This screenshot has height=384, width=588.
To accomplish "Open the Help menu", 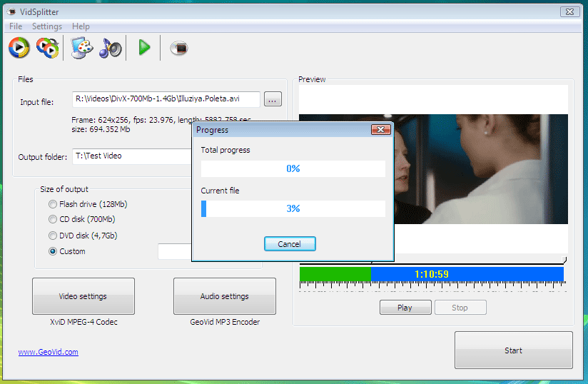I will pos(81,26).
